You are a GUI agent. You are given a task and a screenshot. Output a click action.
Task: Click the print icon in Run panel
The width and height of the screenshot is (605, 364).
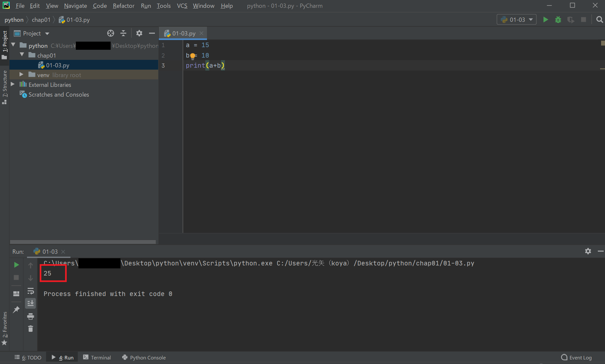(x=31, y=316)
